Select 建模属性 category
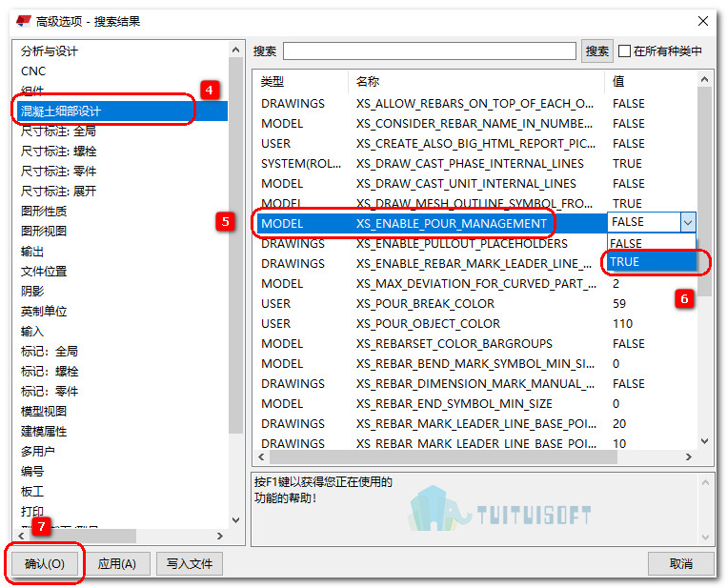The image size is (727, 588). tap(44, 432)
